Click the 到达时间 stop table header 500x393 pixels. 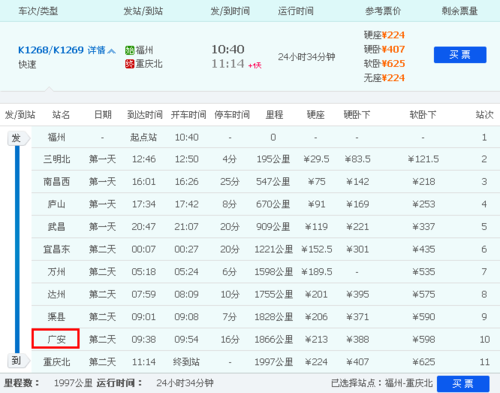(145, 115)
